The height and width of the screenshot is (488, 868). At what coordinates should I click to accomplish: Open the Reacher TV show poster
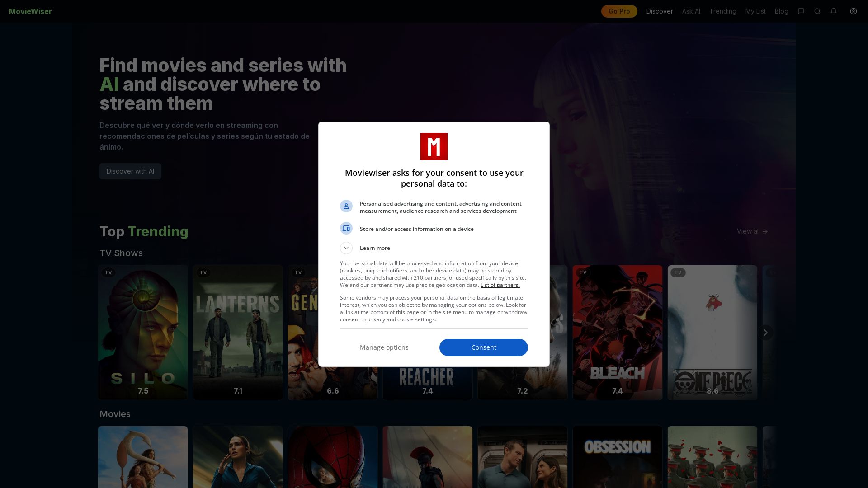(x=428, y=383)
